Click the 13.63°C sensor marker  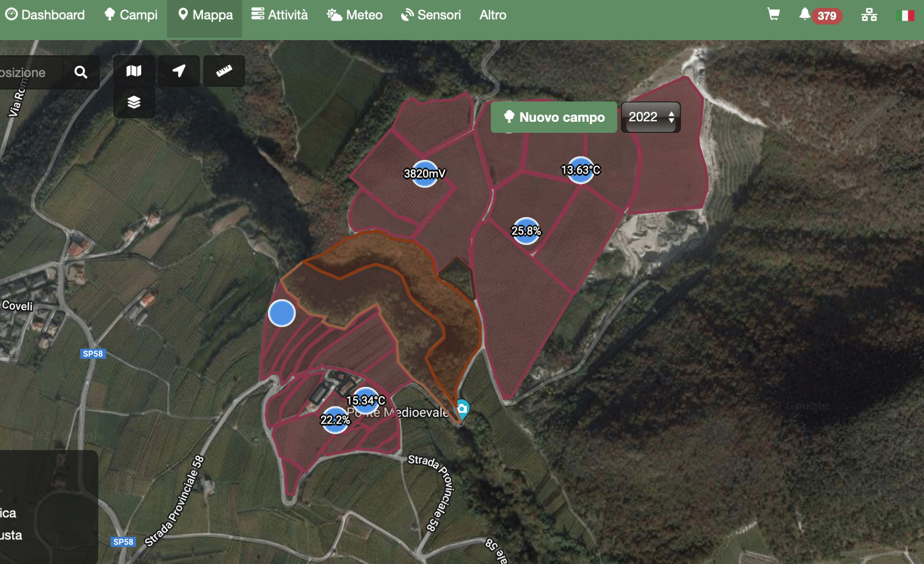pos(580,170)
